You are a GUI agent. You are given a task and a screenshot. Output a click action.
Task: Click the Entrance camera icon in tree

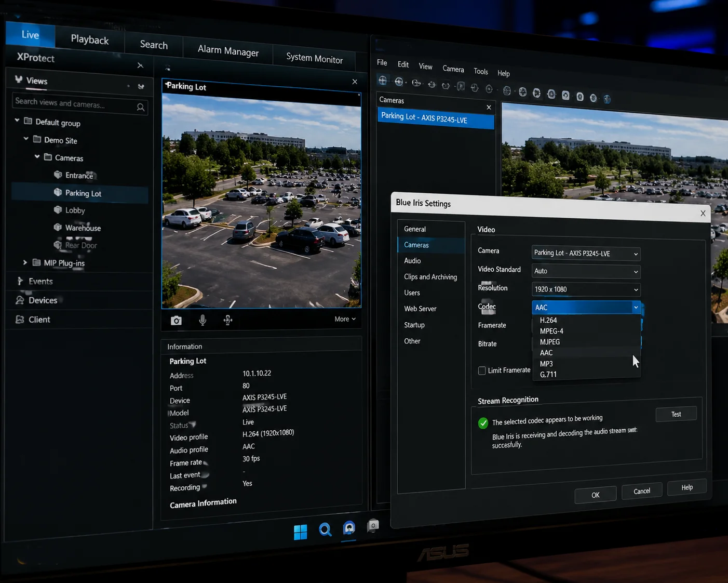point(58,175)
